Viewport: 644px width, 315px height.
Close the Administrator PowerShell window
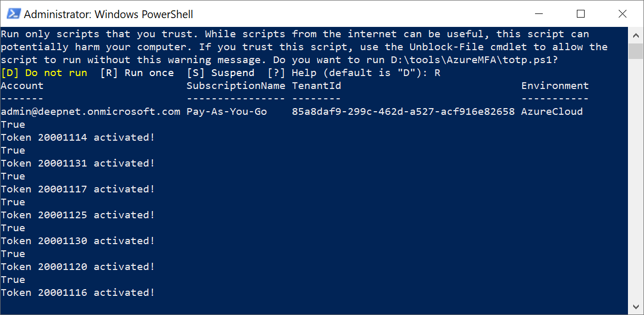621,14
